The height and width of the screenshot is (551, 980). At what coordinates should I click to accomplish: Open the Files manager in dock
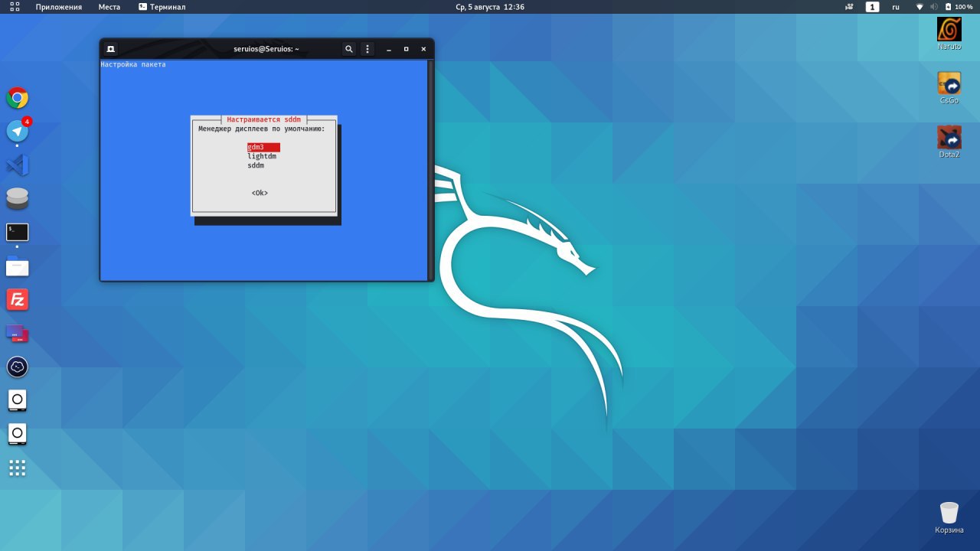(x=18, y=266)
